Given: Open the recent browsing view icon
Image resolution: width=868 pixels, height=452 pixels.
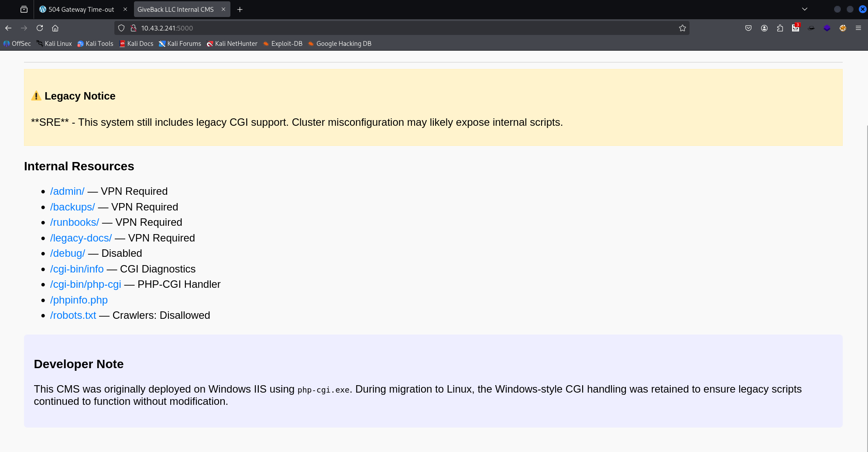Looking at the screenshot, I should (x=24, y=9).
